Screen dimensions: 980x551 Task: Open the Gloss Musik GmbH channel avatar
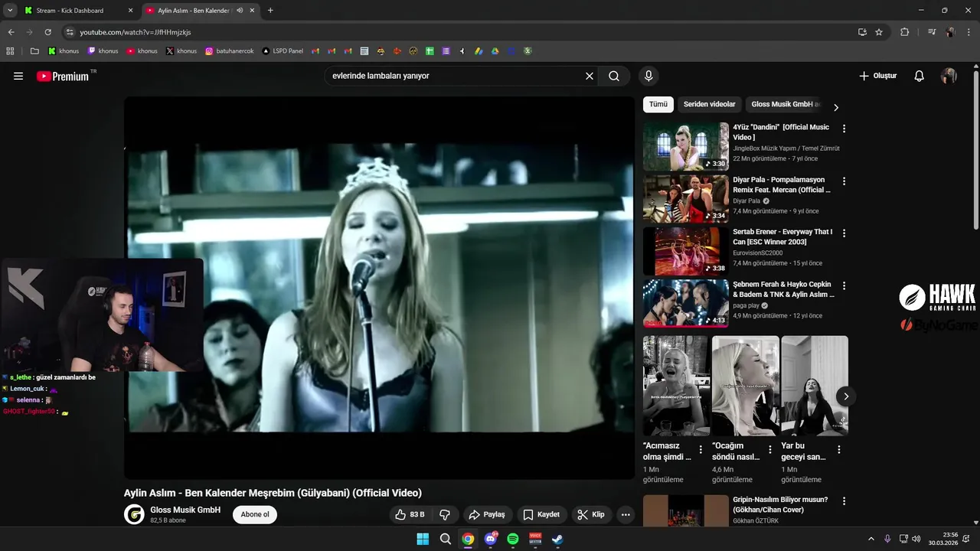(134, 514)
